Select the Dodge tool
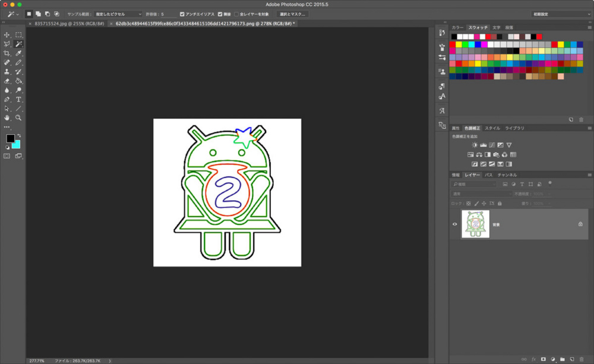The height and width of the screenshot is (364, 594). [x=18, y=90]
